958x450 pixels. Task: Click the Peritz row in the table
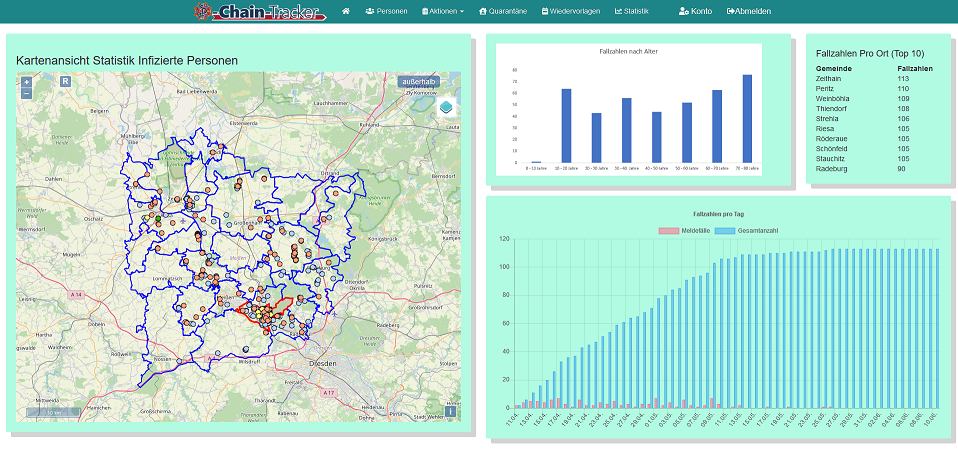pos(874,89)
